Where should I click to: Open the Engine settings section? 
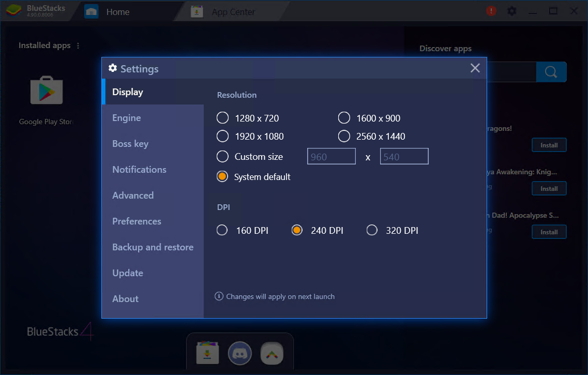pyautogui.click(x=153, y=118)
